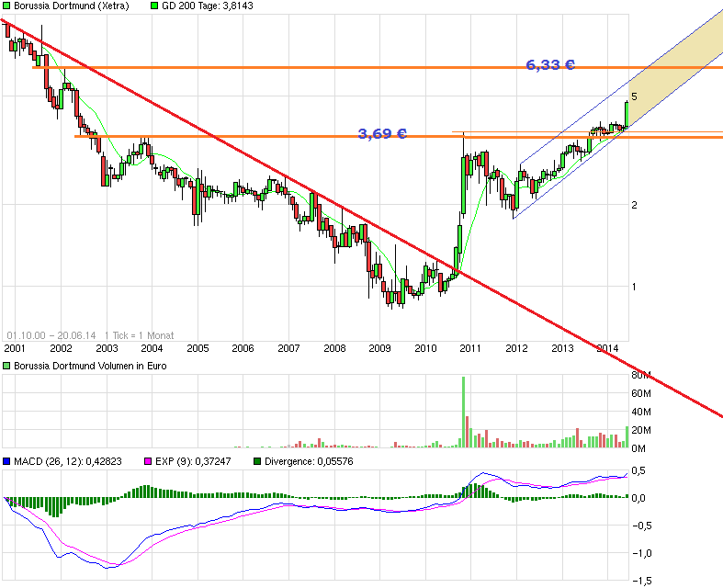Click the date range '01.10.00 – 20.06.14' text
723x588 pixels.
tap(51, 335)
